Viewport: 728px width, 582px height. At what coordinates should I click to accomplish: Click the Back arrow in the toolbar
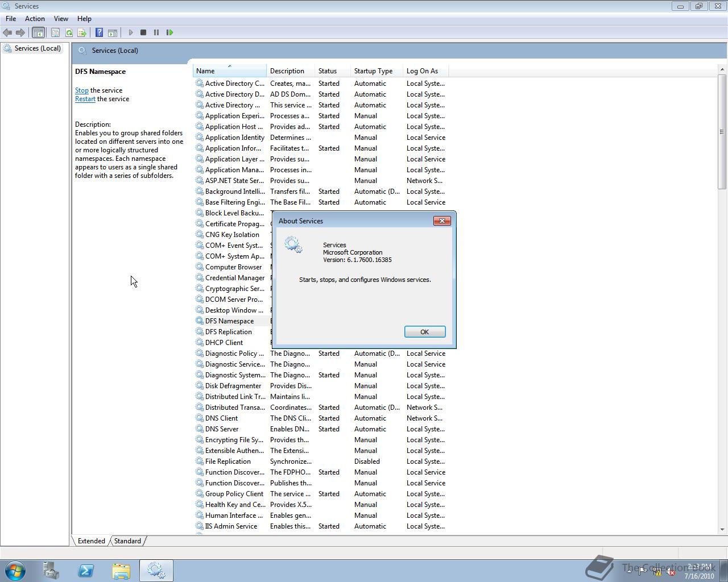[x=7, y=32]
